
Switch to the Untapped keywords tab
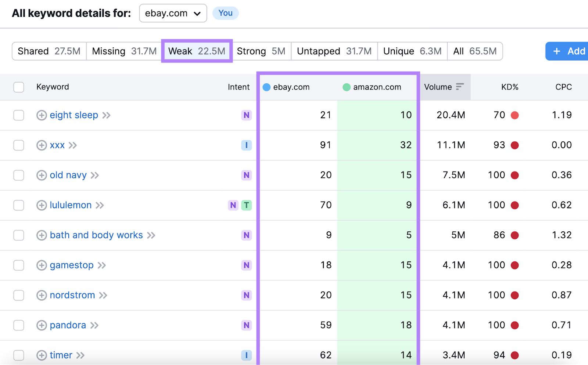334,51
